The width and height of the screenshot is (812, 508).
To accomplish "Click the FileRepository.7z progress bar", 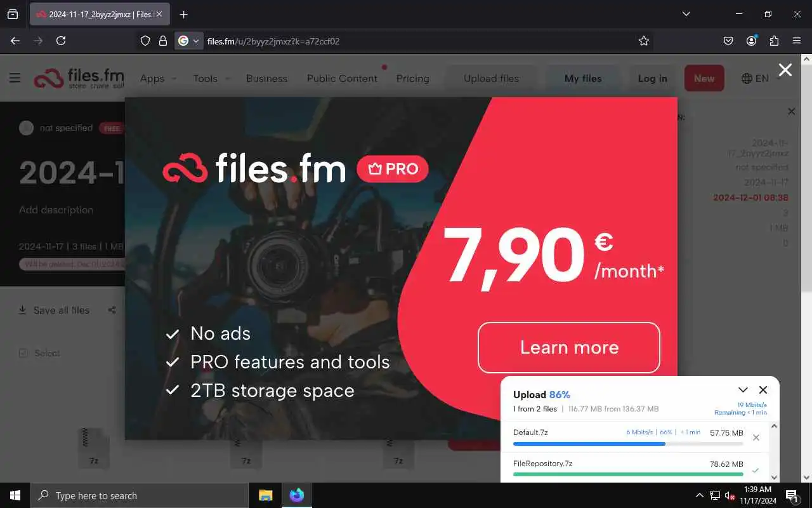I will click(x=628, y=474).
